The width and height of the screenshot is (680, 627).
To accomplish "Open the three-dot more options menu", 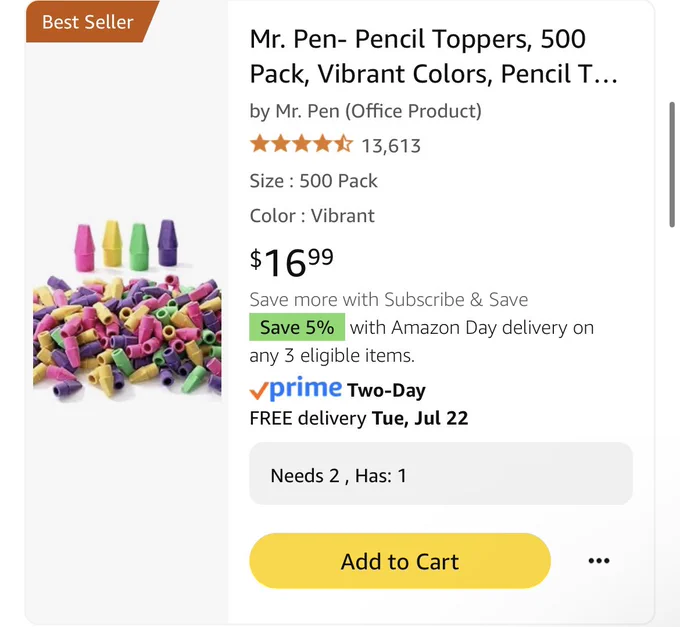I will (599, 561).
